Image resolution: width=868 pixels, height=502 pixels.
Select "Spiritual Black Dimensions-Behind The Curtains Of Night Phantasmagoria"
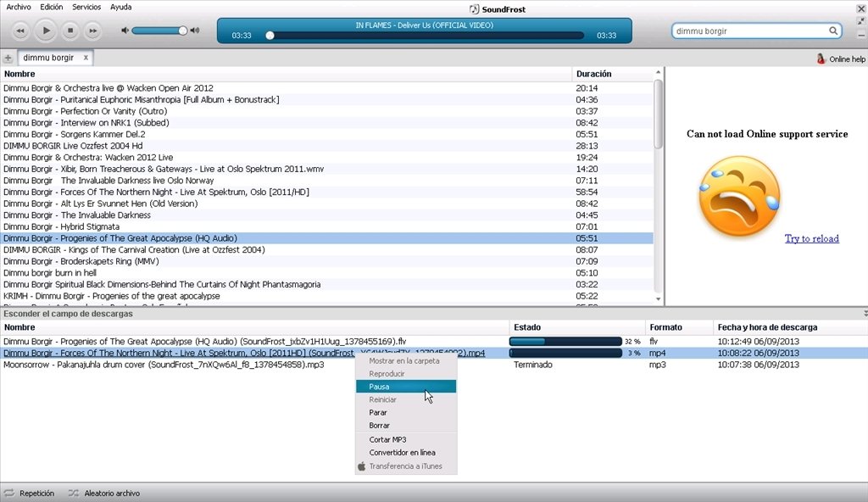tap(326, 285)
